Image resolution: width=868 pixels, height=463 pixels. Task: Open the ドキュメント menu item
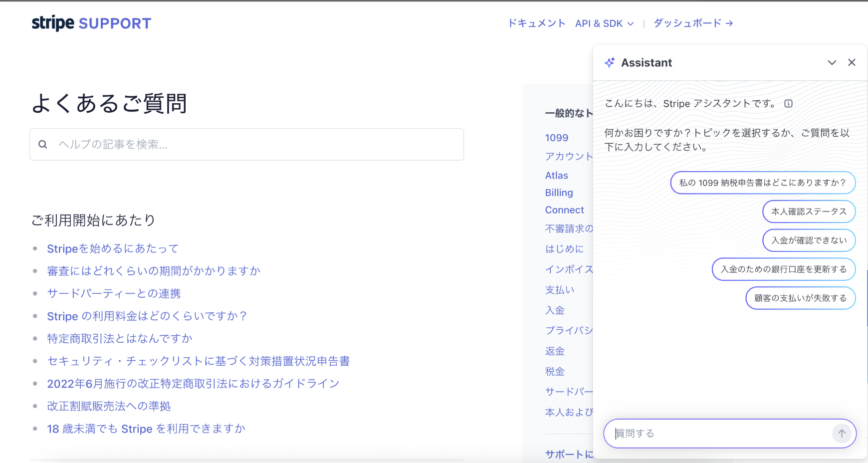[x=536, y=23]
